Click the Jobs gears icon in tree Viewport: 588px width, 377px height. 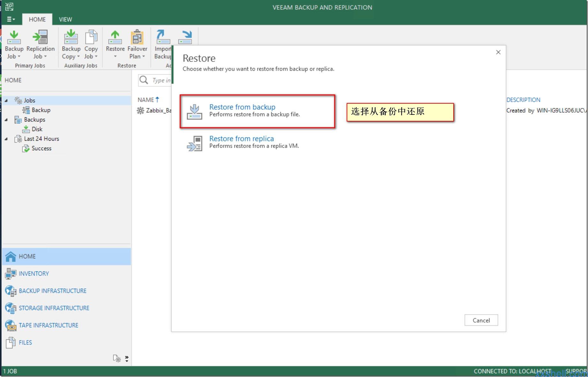click(18, 100)
